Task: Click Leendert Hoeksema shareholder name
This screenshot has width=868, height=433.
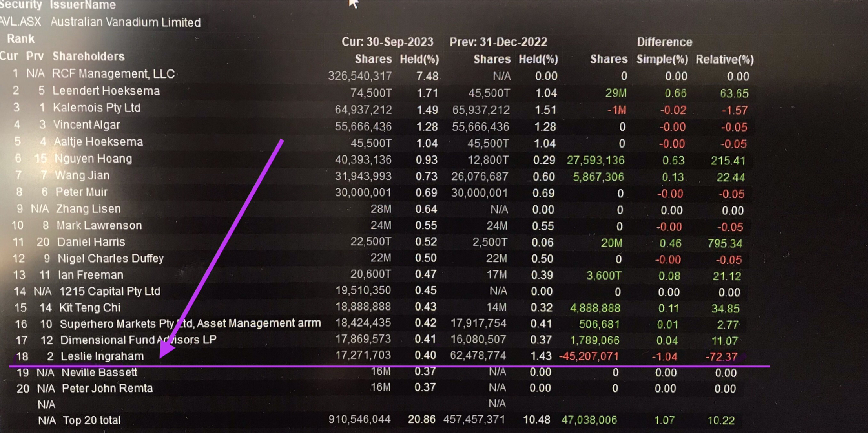Action: (106, 91)
